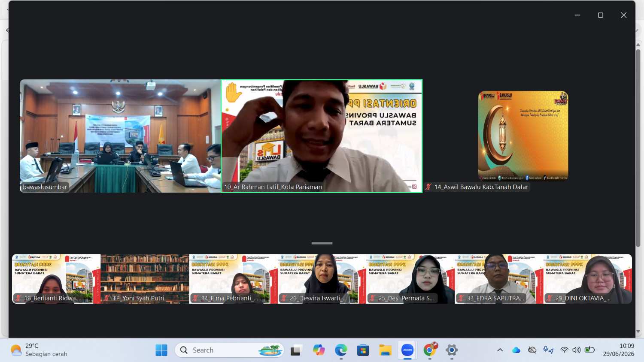Open OneDrive cloud tray icon
The height and width of the screenshot is (362, 644).
click(x=516, y=350)
